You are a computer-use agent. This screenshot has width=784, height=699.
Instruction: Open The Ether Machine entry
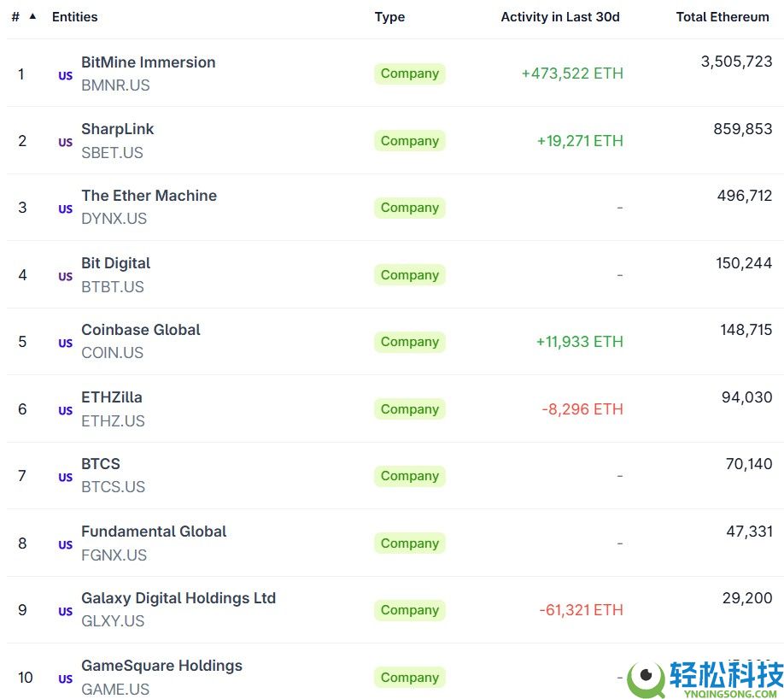pyautogui.click(x=149, y=196)
